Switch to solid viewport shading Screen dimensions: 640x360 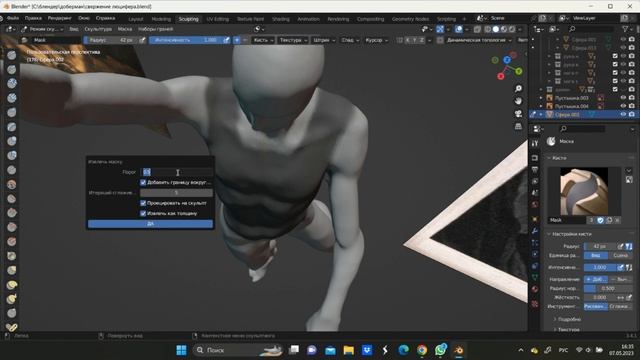tap(496, 29)
